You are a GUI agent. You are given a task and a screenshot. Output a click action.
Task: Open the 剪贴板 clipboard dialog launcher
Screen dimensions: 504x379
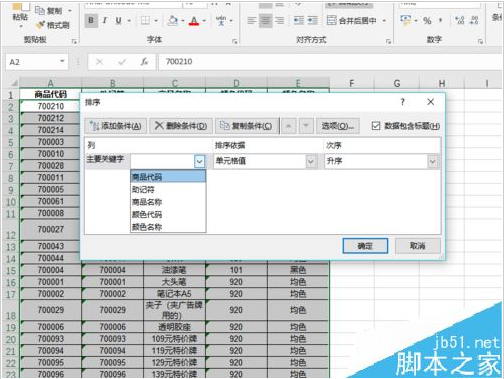pos(74,41)
